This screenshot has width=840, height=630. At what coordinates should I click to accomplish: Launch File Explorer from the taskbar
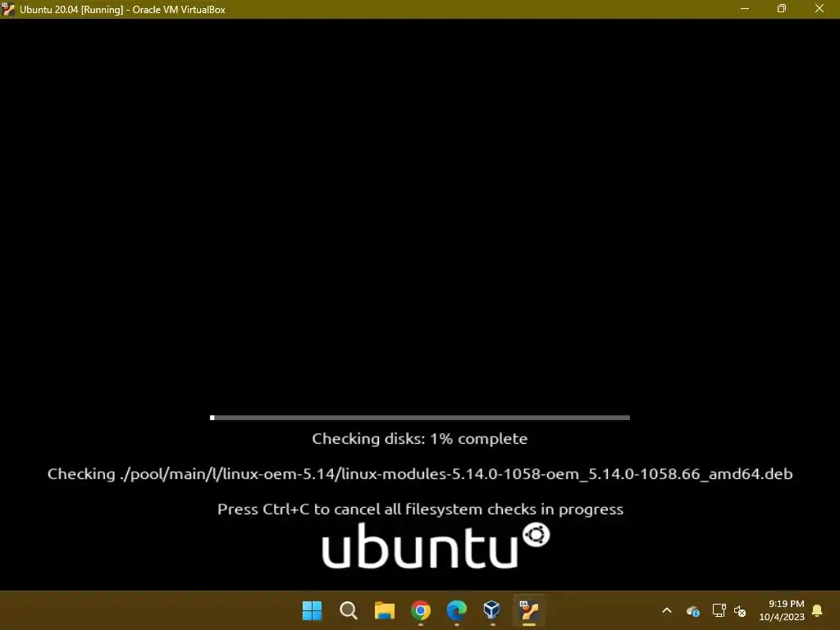(x=384, y=610)
